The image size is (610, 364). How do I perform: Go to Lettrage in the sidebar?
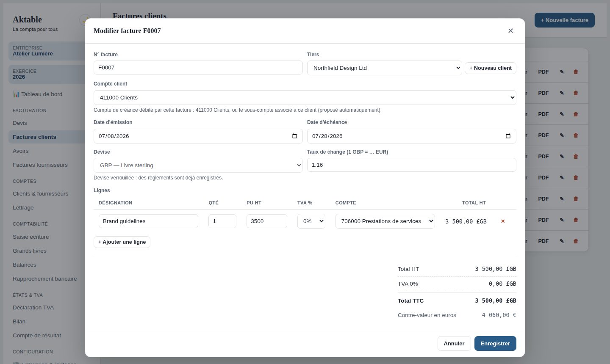click(x=47, y=207)
